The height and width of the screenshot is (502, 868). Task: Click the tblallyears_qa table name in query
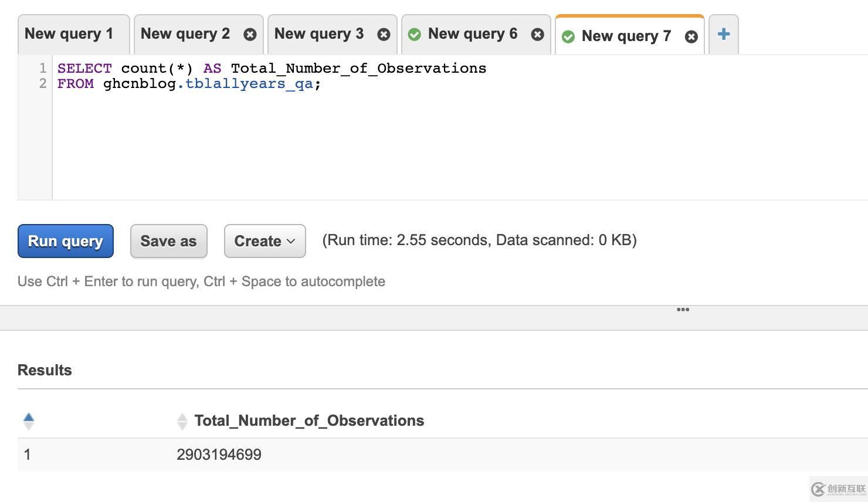coord(249,84)
